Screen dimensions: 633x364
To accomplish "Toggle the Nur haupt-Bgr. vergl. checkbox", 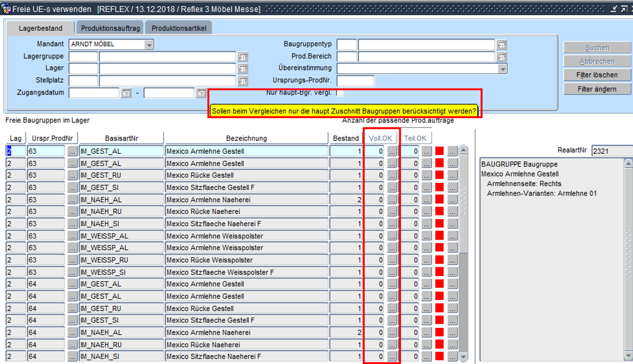I will pyautogui.click(x=340, y=93).
